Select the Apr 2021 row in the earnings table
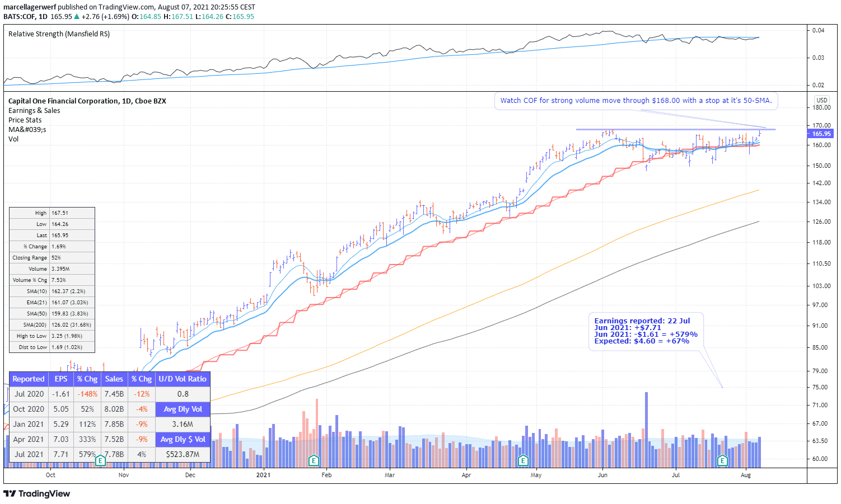Viewport: 841px width, 504px height. point(82,440)
